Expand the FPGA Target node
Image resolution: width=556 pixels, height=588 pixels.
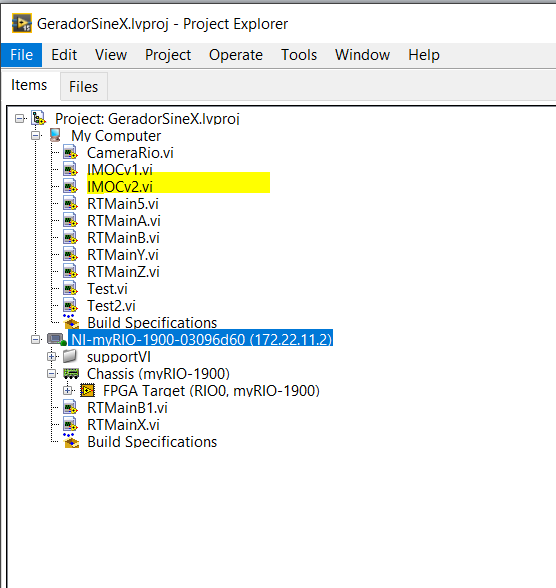point(68,391)
